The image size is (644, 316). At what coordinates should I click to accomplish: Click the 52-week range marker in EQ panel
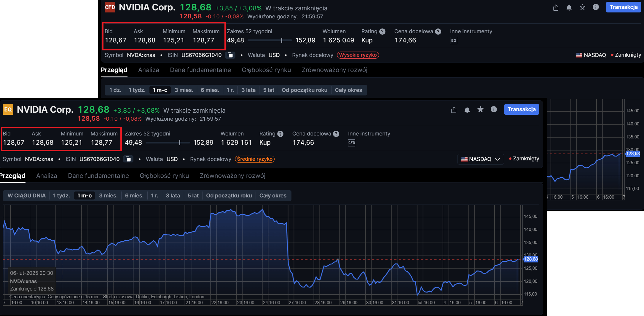180,143
